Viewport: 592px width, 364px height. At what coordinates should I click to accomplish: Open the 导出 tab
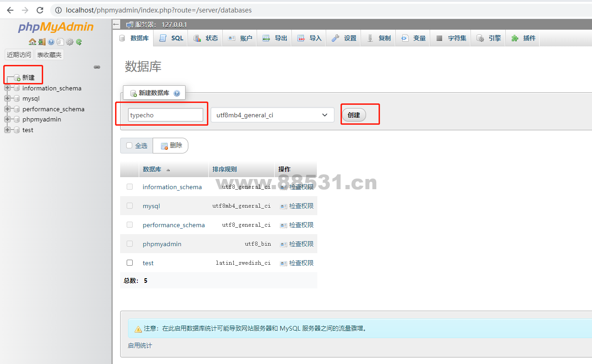[x=274, y=38]
